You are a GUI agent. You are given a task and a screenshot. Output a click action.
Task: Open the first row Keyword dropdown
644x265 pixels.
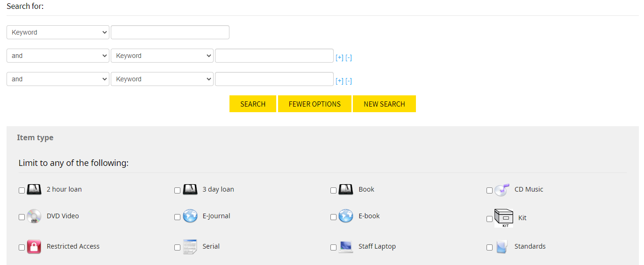coord(58,32)
